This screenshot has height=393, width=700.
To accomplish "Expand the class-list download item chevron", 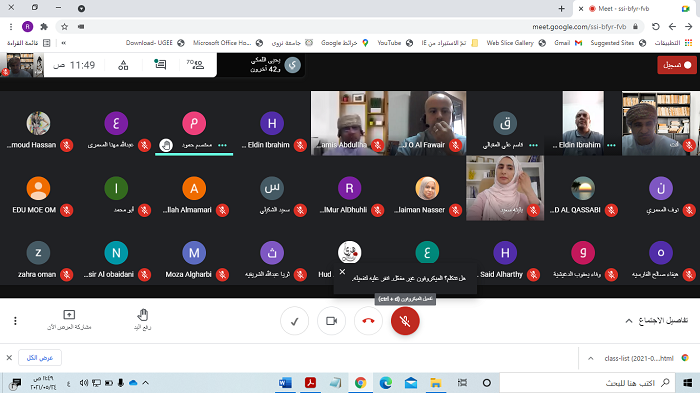I will click(591, 358).
